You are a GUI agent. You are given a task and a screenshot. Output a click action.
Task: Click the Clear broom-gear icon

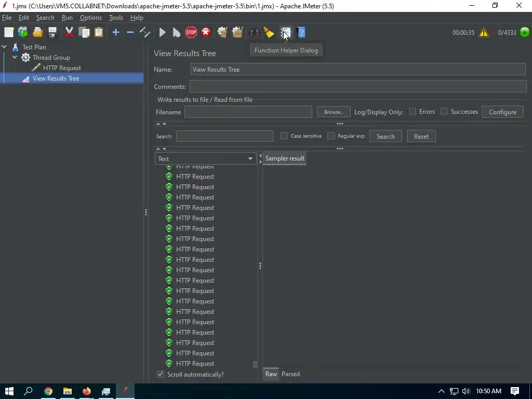(222, 32)
